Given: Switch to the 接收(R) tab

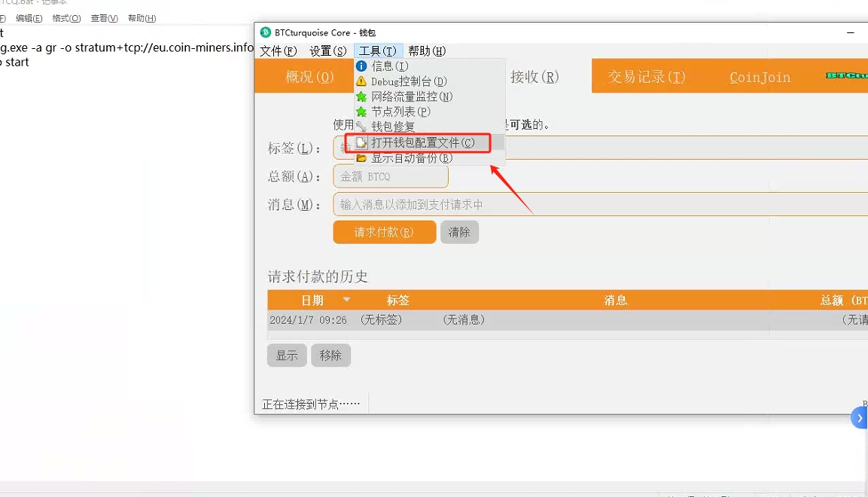Looking at the screenshot, I should tap(535, 76).
